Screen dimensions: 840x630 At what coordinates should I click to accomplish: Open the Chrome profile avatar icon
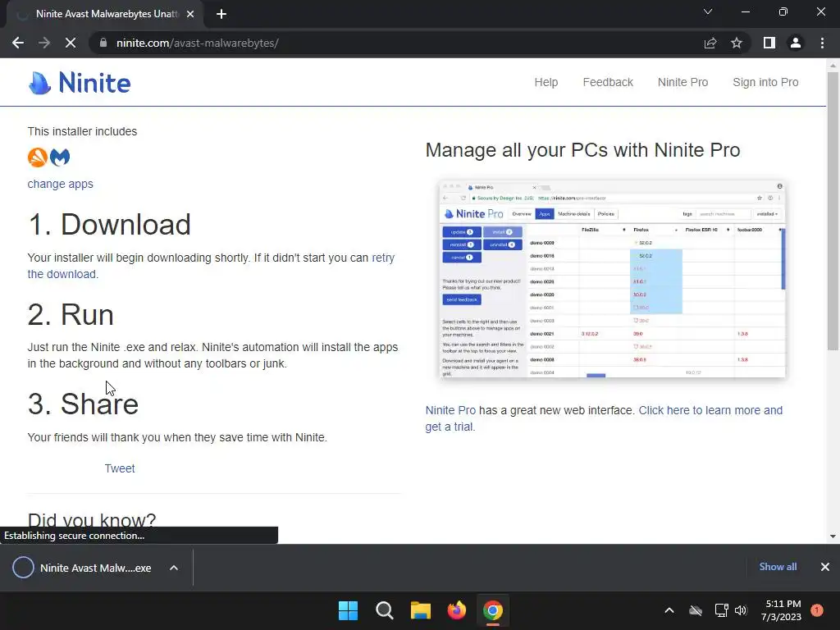tap(796, 43)
